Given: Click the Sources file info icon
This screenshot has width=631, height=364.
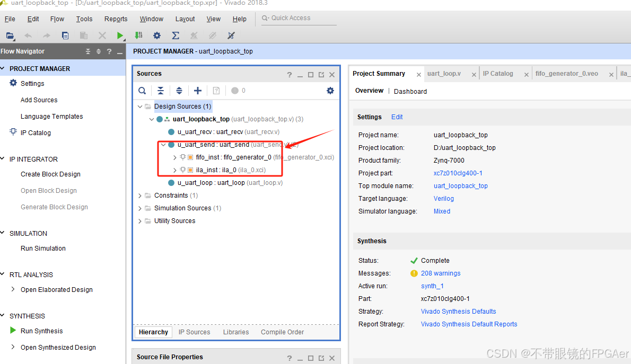Looking at the screenshot, I should [x=216, y=91].
